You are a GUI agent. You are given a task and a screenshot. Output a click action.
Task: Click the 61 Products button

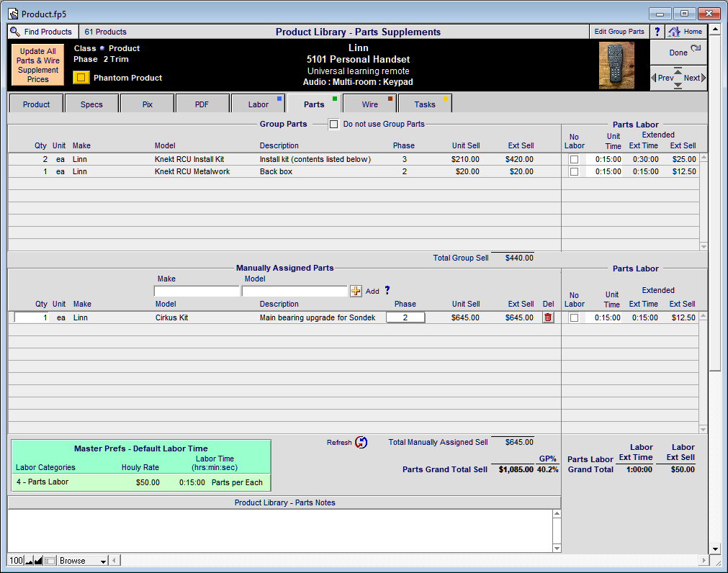tap(105, 32)
